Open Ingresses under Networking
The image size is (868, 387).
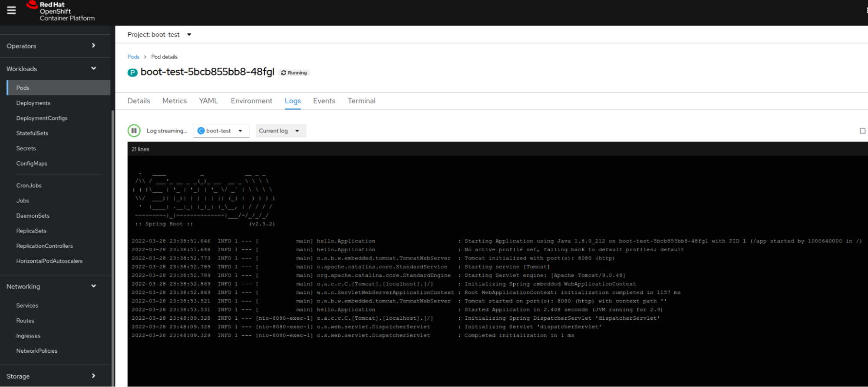28,336
